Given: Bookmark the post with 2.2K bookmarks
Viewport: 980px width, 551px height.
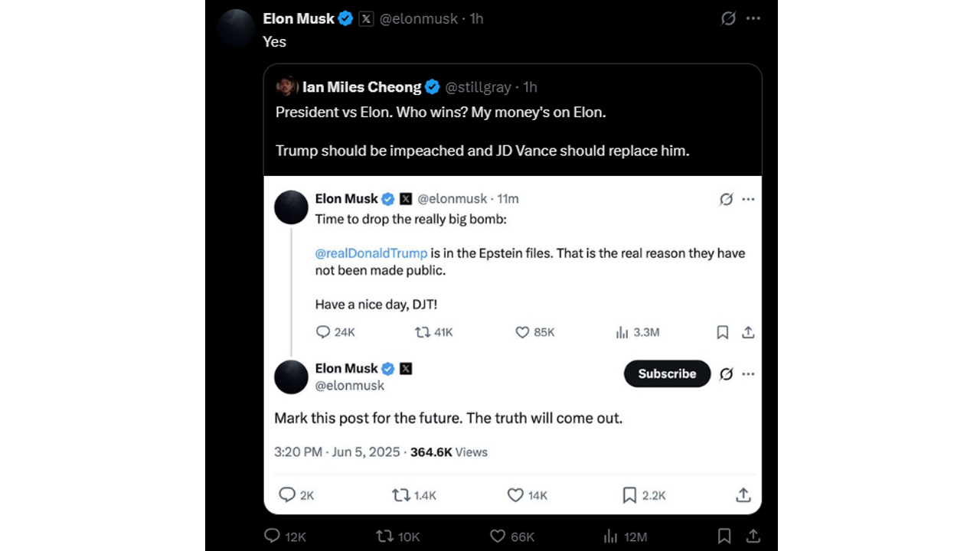Looking at the screenshot, I should click(629, 495).
